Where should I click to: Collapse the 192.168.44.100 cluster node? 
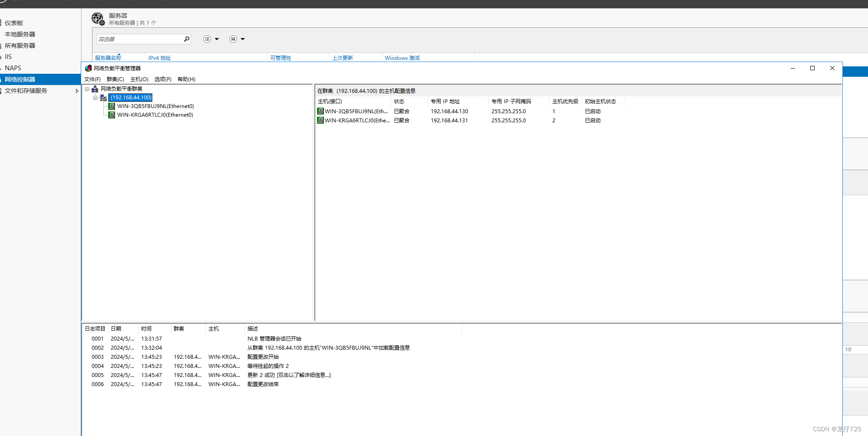[x=95, y=98]
